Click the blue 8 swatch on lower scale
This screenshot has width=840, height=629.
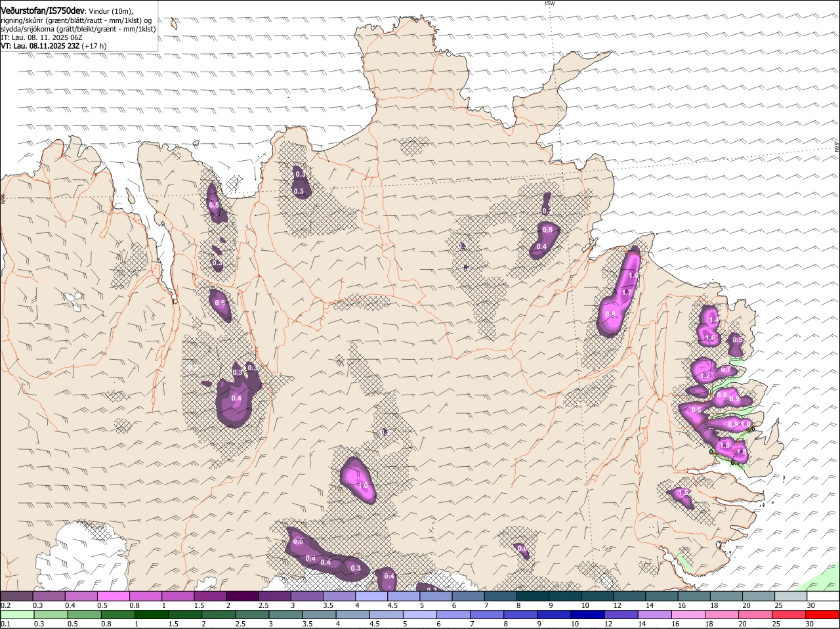(x=521, y=615)
